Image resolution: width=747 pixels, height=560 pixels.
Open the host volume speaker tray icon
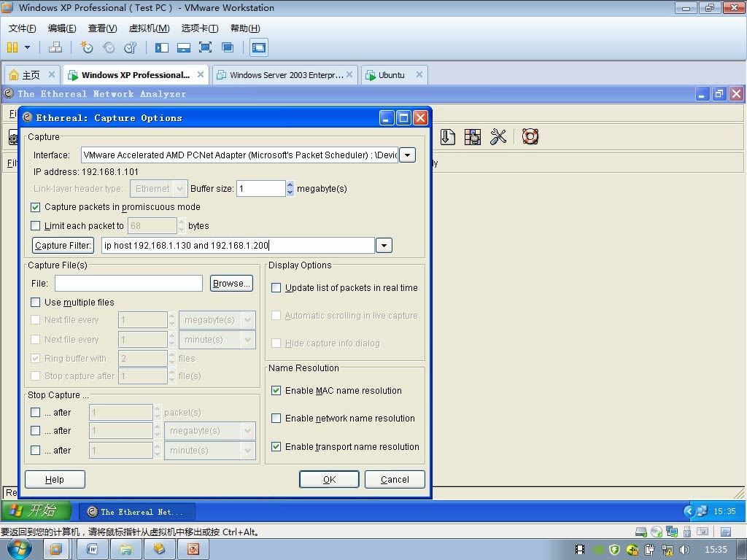tap(684, 550)
